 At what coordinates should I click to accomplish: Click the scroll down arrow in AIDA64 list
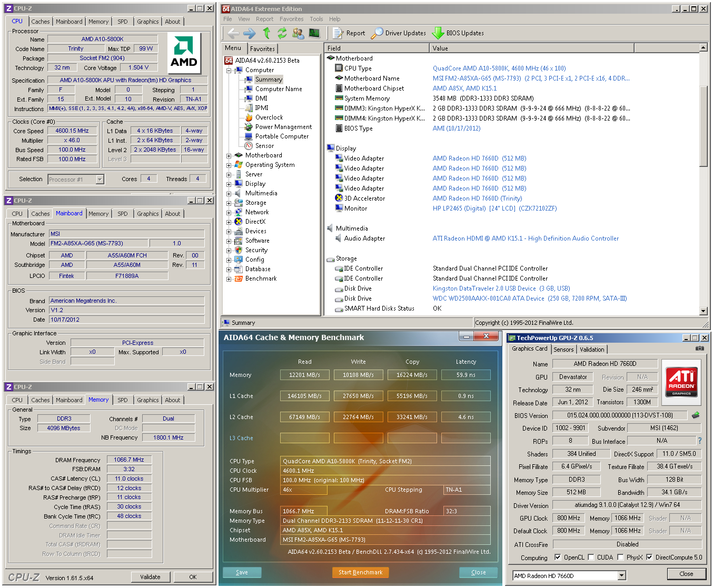coord(704,311)
